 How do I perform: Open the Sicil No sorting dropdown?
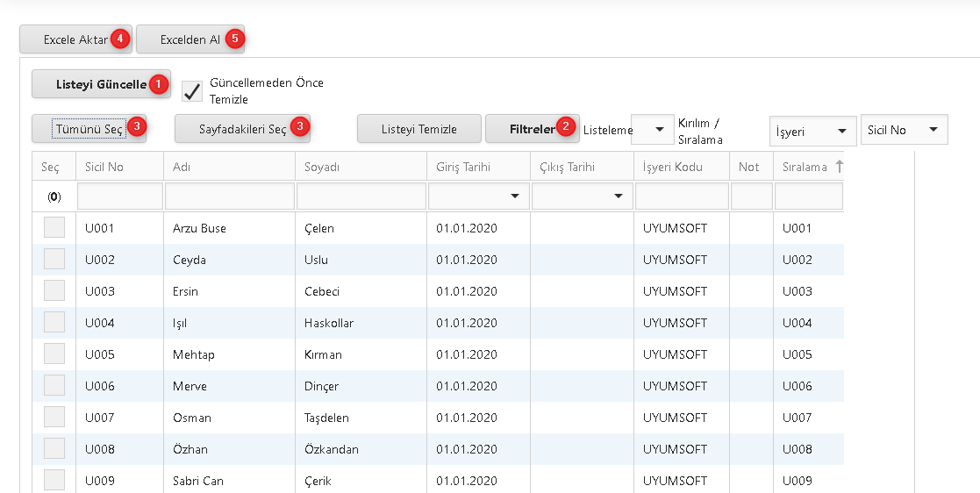click(x=904, y=130)
